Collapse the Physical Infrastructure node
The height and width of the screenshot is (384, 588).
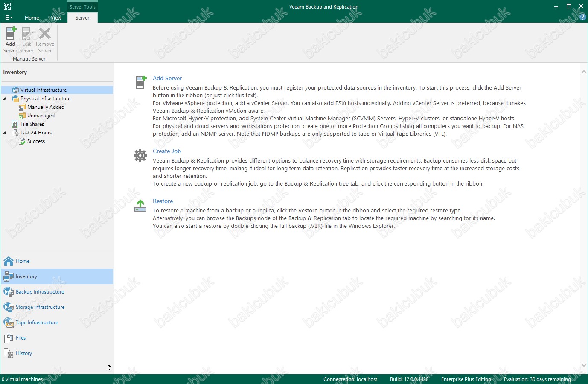point(5,99)
